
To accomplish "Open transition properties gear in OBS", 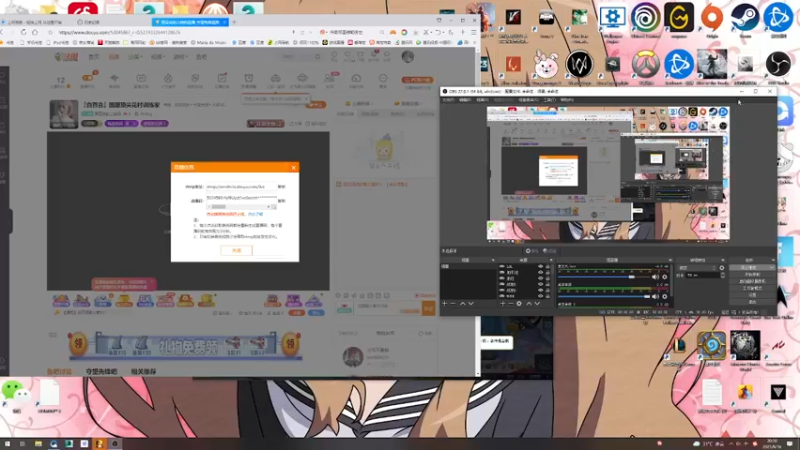I will click(x=721, y=268).
